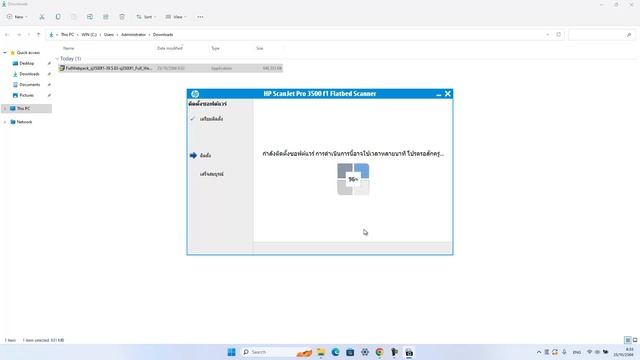This screenshot has height=360, width=640.
Task: Open File Explorer from the taskbar
Action: (321, 352)
